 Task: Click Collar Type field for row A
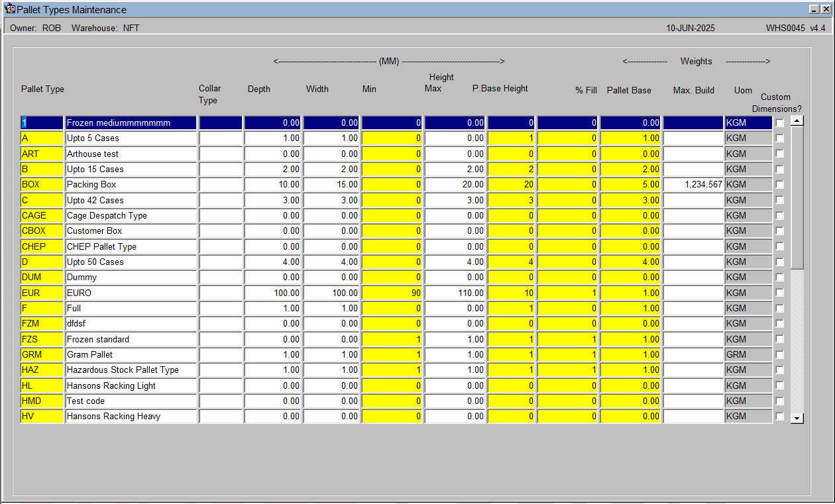221,138
